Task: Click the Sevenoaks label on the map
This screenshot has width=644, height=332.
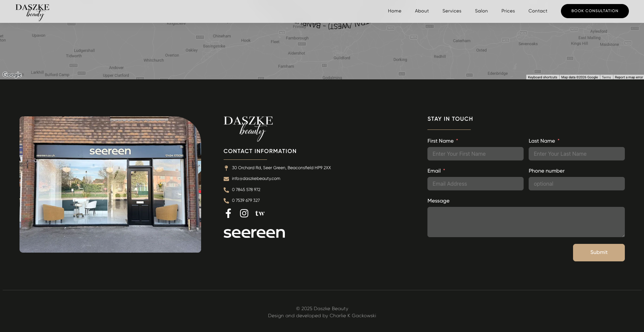Action: tap(528, 44)
